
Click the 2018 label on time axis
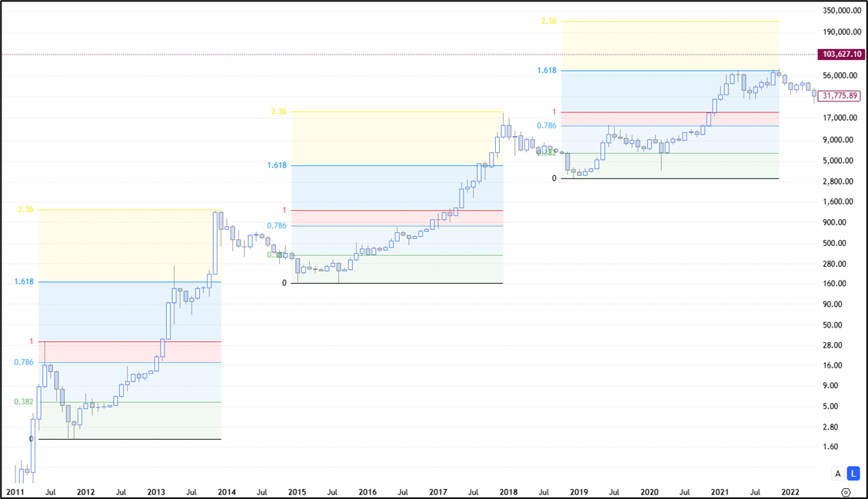(508, 492)
